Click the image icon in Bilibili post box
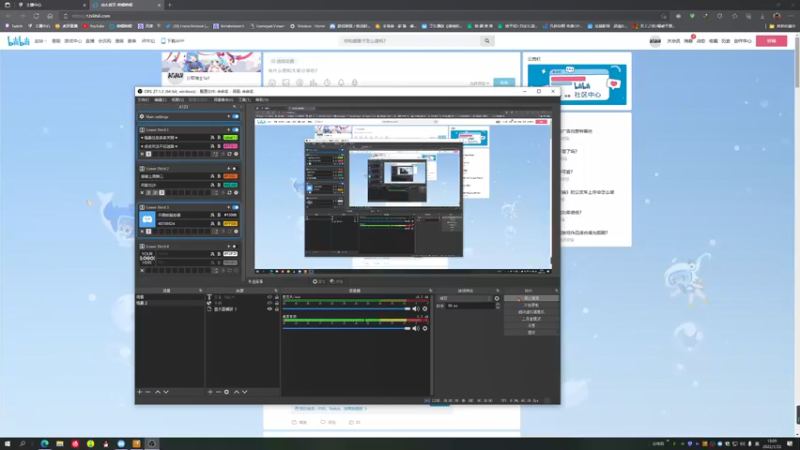Image resolution: width=800 pixels, height=450 pixels. 286,83
